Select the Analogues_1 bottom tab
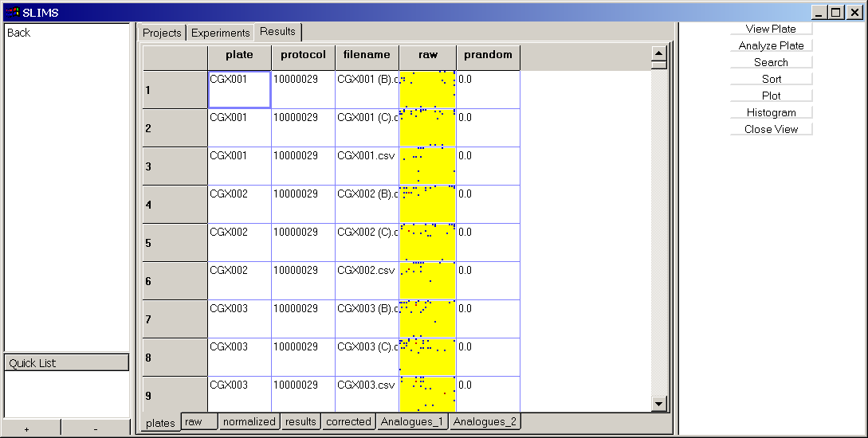Viewport: 868px width, 438px height. click(x=411, y=422)
